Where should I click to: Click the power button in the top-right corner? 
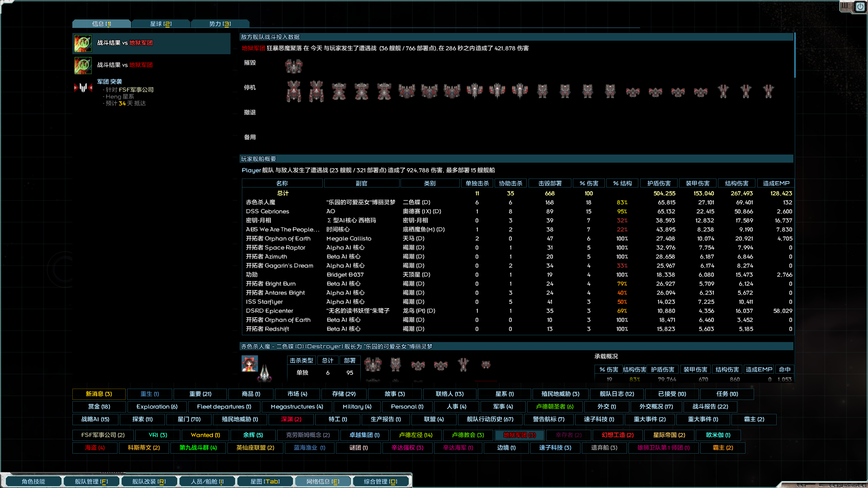pos(860,7)
